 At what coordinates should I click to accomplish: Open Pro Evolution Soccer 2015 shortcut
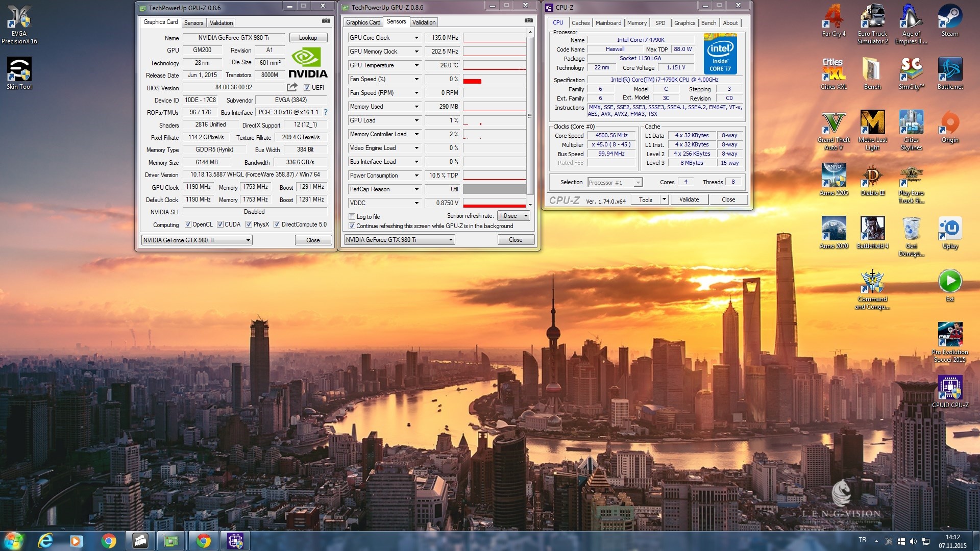pos(950,342)
